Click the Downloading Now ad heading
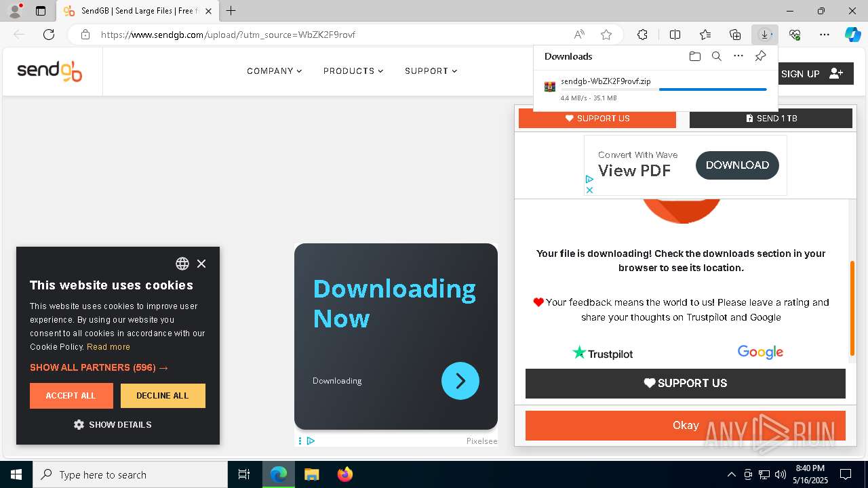Image resolution: width=868 pixels, height=488 pixels. point(395,303)
